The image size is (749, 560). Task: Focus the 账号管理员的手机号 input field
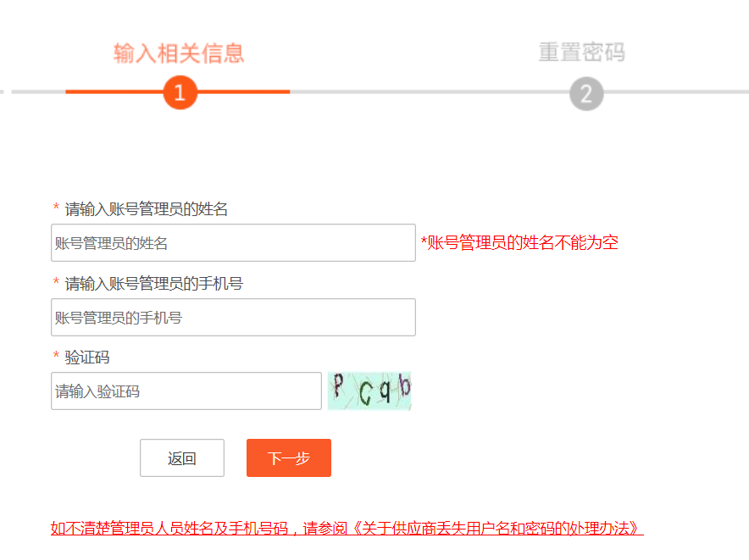coord(233,317)
